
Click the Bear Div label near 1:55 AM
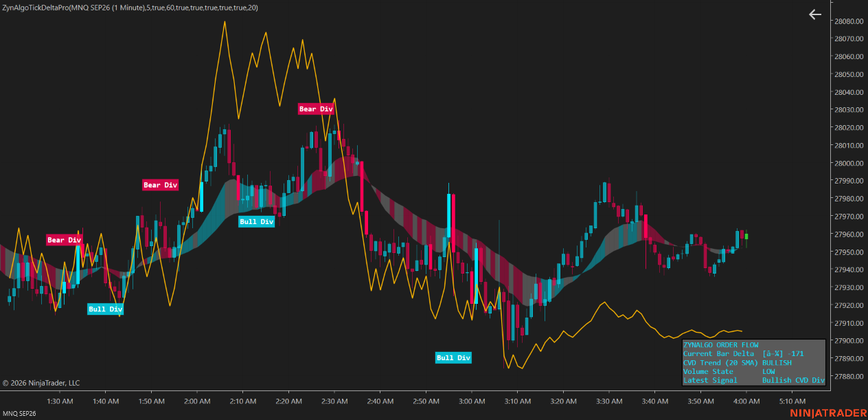tap(161, 185)
